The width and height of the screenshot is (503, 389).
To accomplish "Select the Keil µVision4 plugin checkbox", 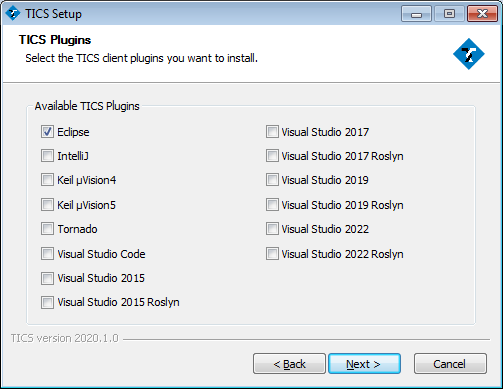I will (47, 180).
